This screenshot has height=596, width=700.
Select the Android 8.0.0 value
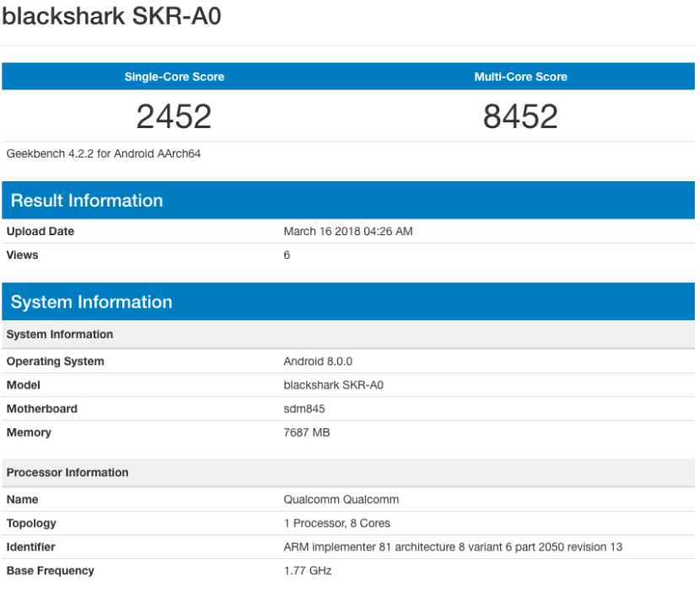(318, 361)
